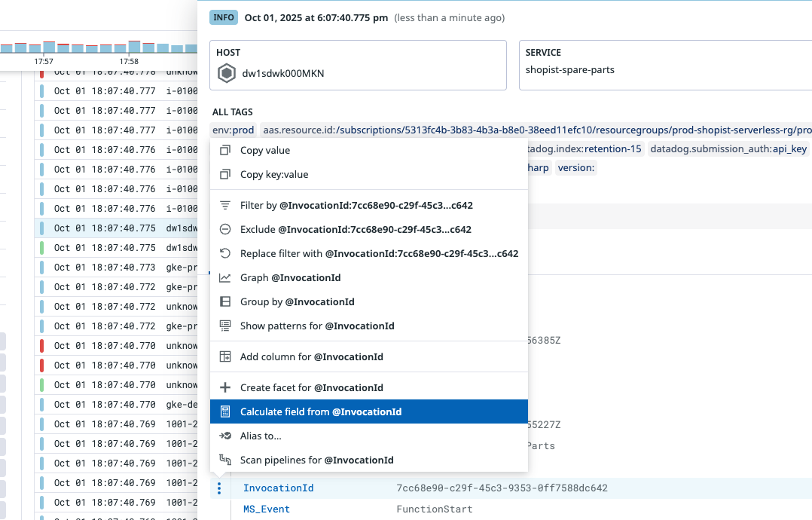Click the Replace filter icon
The image size is (812, 520).
coord(224,254)
